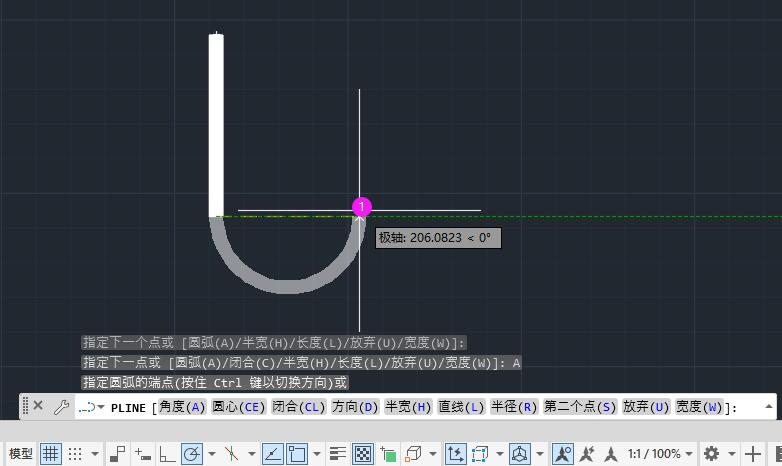This screenshot has width=782, height=466.
Task: Choose 第二个点(S) option in PLINE prompt
Action: click(x=580, y=407)
